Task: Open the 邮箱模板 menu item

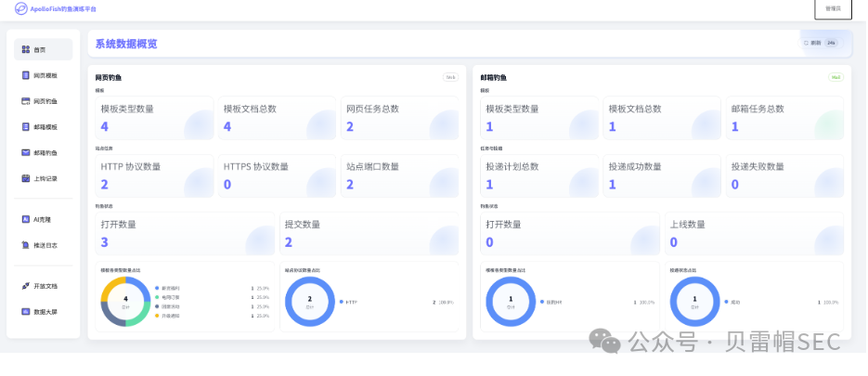Action: (44, 127)
